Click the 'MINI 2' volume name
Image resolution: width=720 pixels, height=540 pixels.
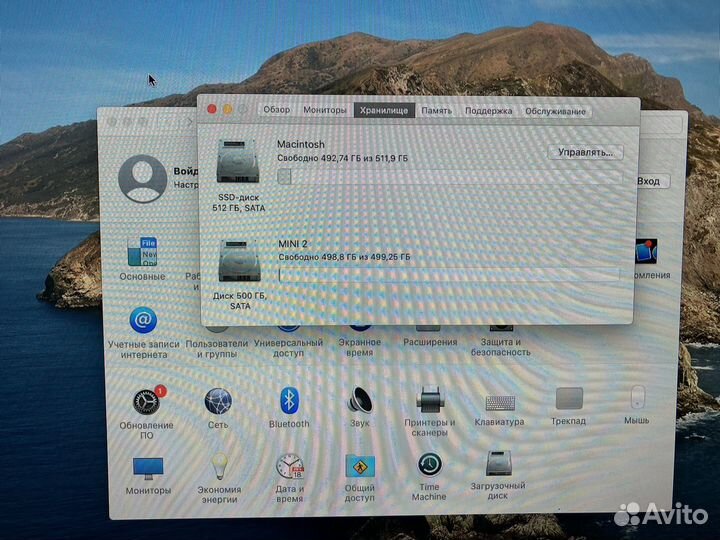pyautogui.click(x=292, y=244)
